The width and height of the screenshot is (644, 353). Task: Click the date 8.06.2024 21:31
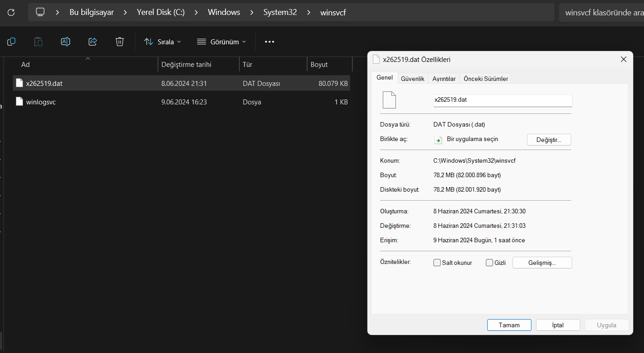pos(184,83)
